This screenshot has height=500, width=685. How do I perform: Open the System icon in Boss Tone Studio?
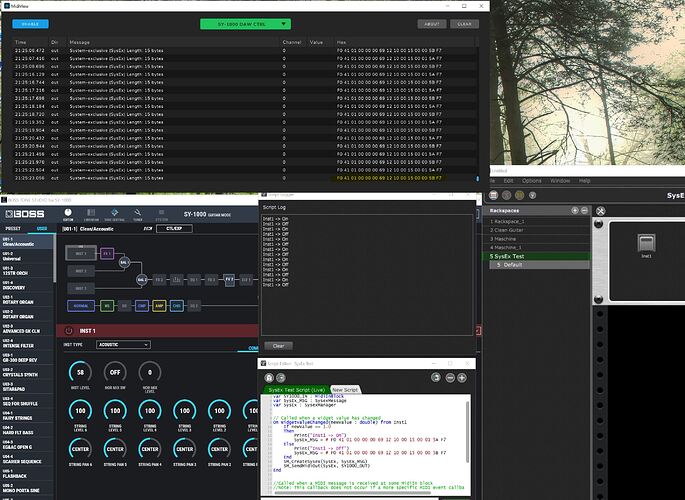tap(161, 214)
